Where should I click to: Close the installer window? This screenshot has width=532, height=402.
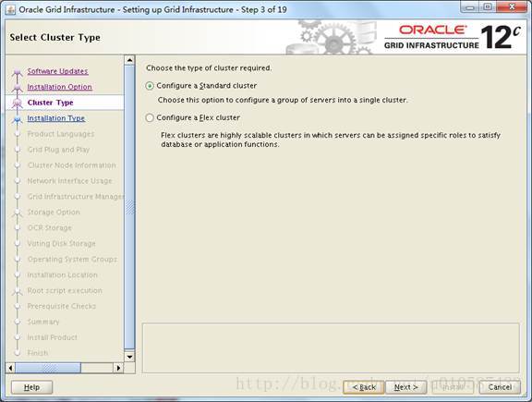click(513, 7)
